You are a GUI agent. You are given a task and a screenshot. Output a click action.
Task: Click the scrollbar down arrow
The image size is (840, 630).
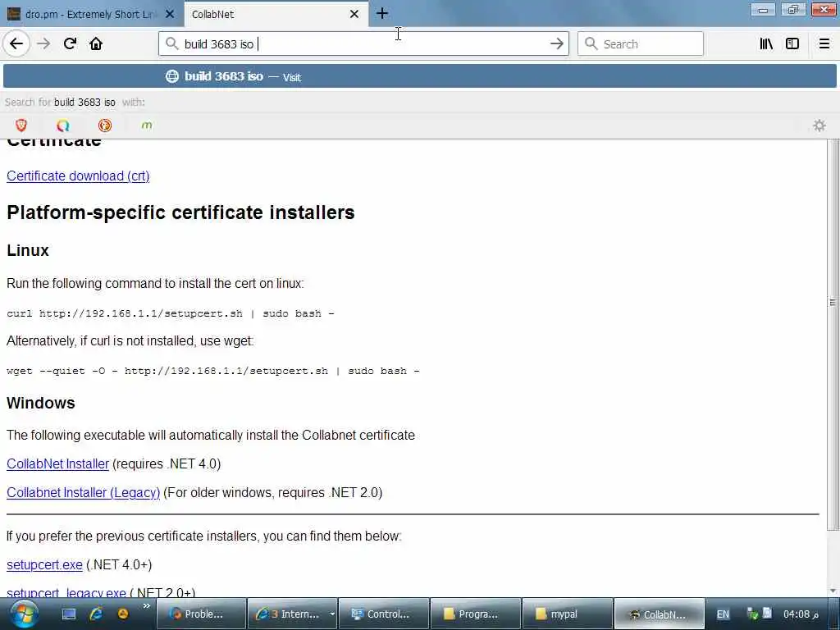[833, 591]
